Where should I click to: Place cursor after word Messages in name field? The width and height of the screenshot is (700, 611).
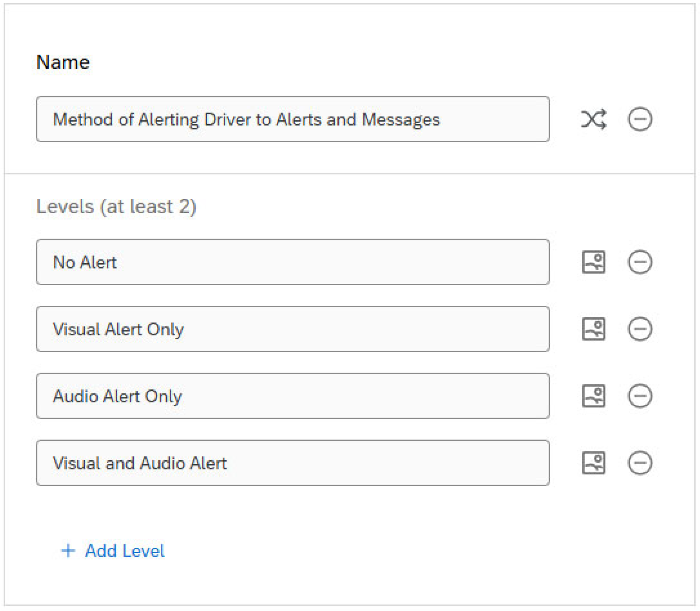pyautogui.click(x=442, y=120)
